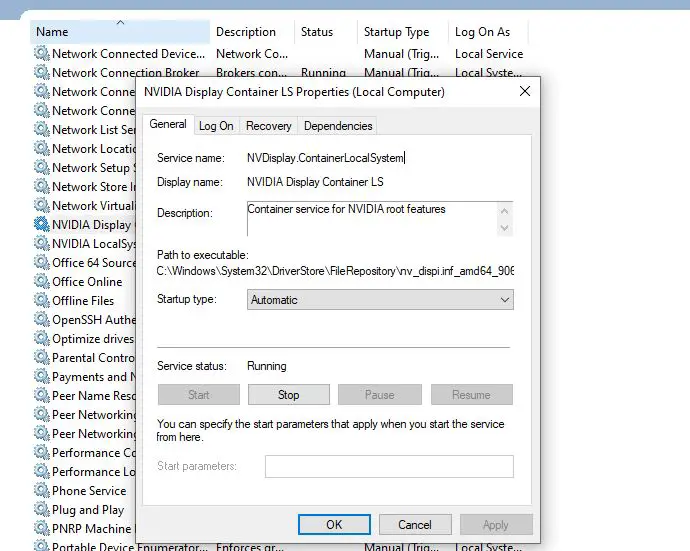Sort by Startup Type column header

coord(397,32)
